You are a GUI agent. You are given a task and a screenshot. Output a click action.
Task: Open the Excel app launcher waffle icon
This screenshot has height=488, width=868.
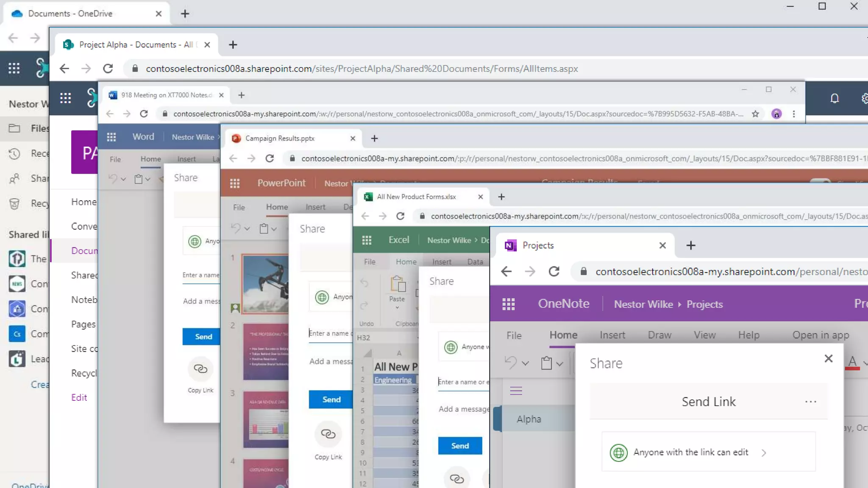tap(367, 240)
